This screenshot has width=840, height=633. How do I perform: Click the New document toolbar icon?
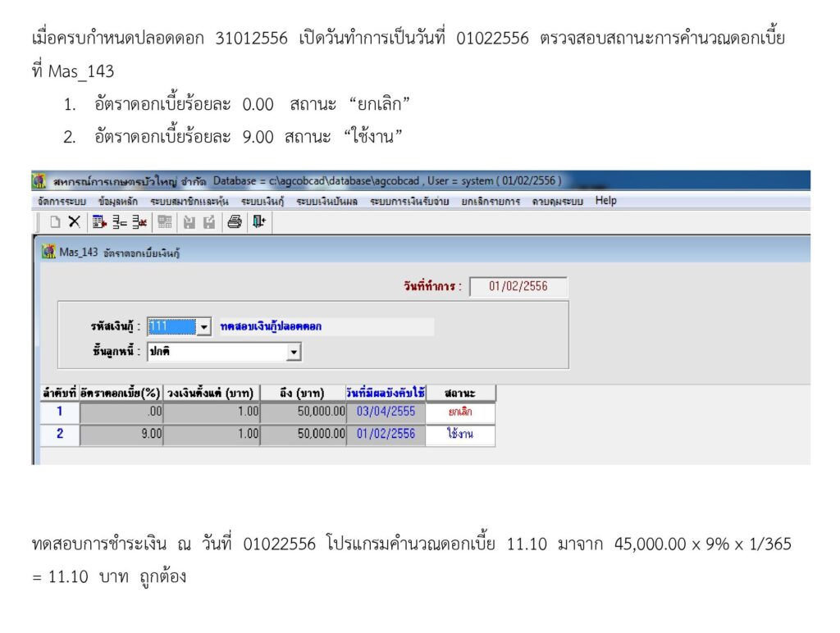pyautogui.click(x=56, y=221)
